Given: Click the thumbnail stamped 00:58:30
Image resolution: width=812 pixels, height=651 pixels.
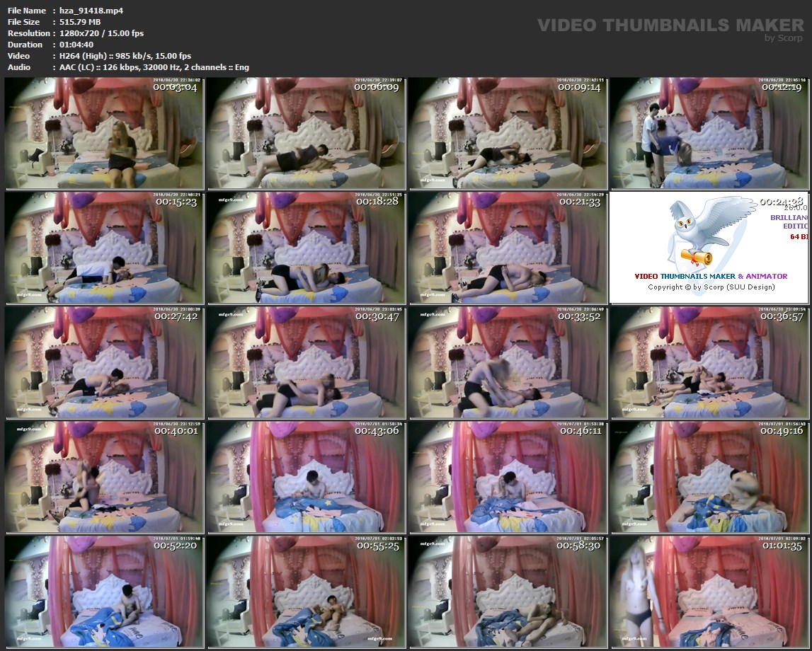Looking at the screenshot, I should pos(508,592).
